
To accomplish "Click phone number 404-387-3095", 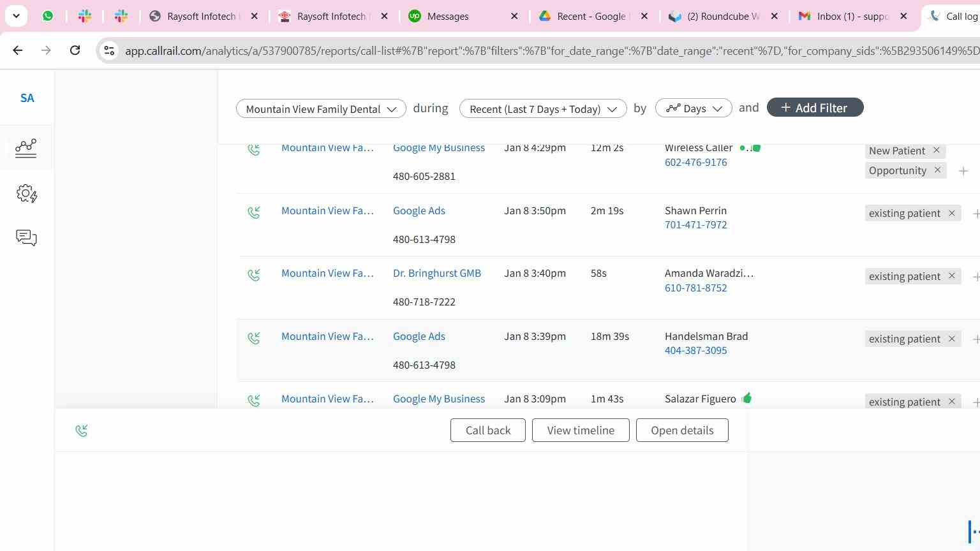I will point(696,350).
